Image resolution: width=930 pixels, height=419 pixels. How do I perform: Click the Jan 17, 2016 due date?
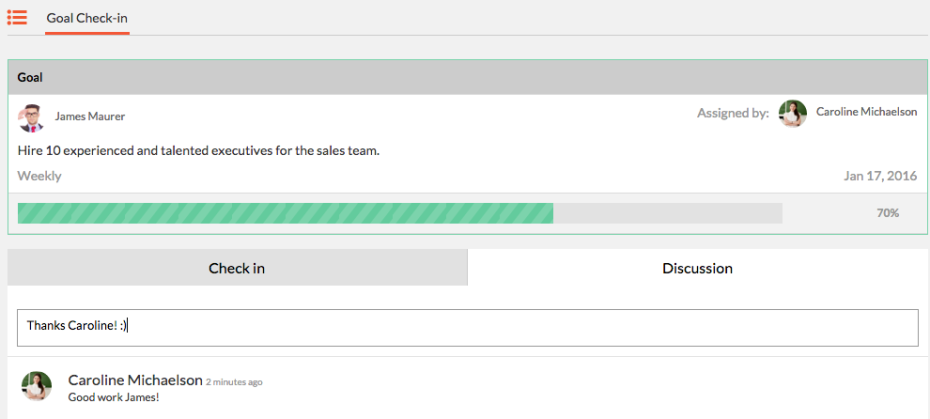coord(880,176)
